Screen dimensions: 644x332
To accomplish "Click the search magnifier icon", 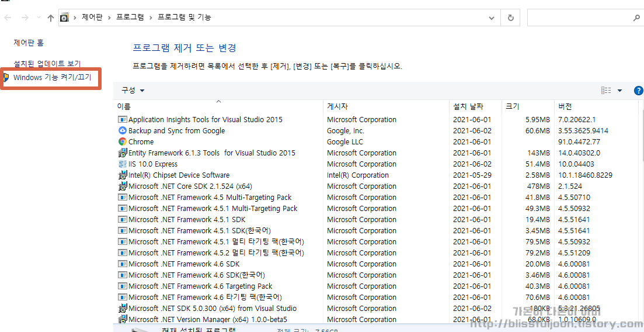I will (x=636, y=18).
